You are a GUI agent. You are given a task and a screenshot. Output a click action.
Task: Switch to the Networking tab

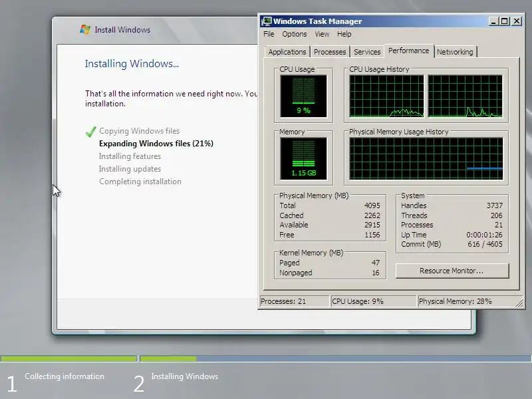(x=455, y=52)
